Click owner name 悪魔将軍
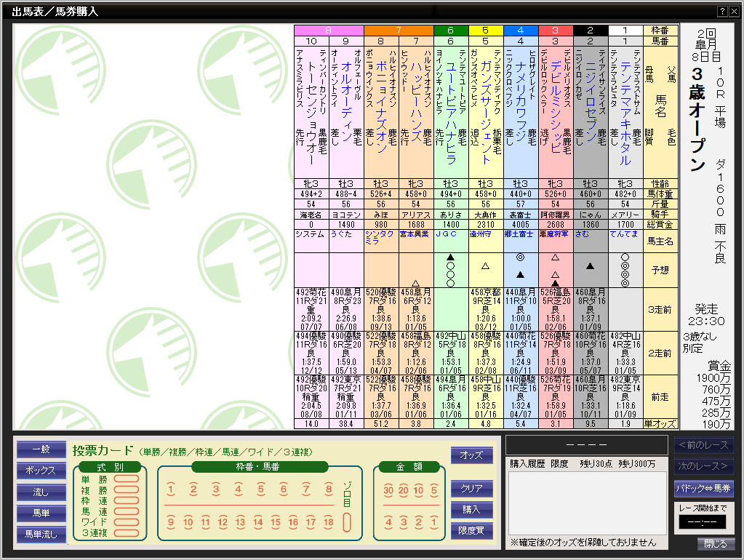The image size is (744, 560). coord(553,234)
